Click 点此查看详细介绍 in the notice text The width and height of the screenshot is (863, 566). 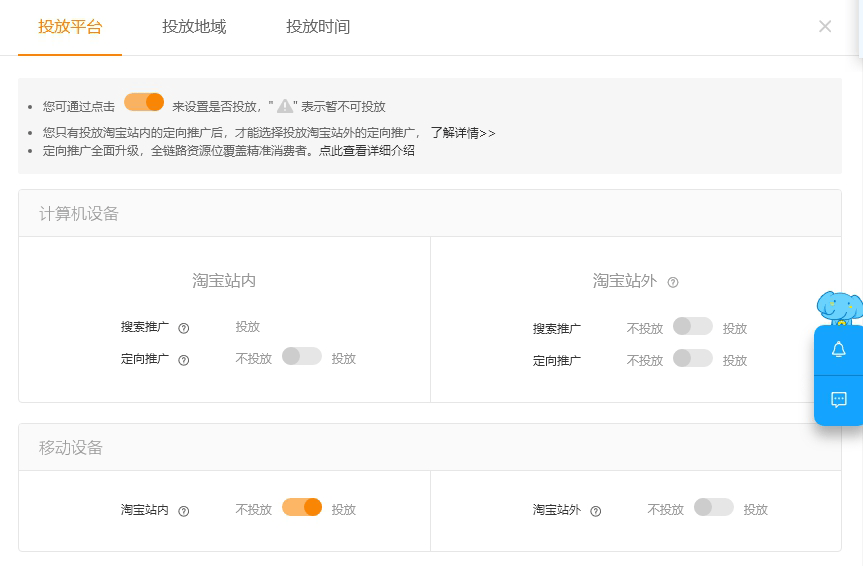(366, 151)
